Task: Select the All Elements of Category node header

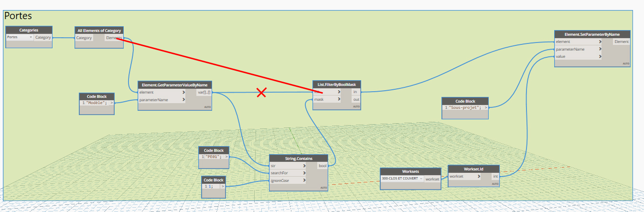Action: tap(99, 31)
